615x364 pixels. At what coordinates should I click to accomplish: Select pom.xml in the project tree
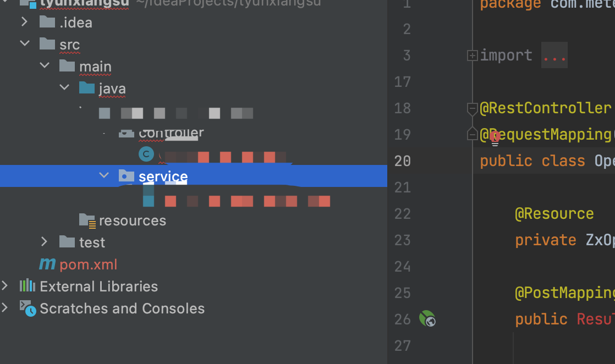point(89,264)
